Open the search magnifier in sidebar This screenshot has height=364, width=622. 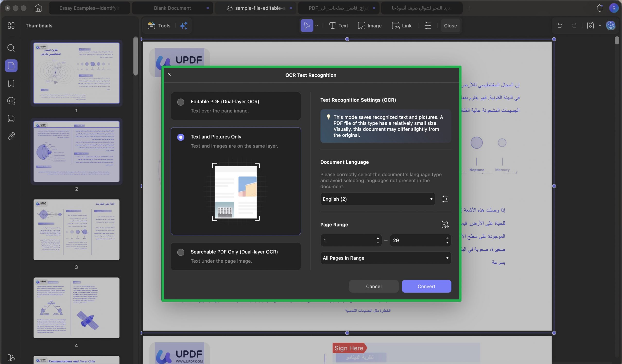(11, 48)
